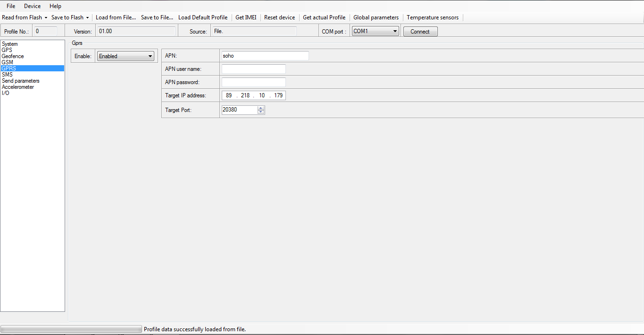
Task: Click Load from File toolbar button
Action: pos(116,17)
